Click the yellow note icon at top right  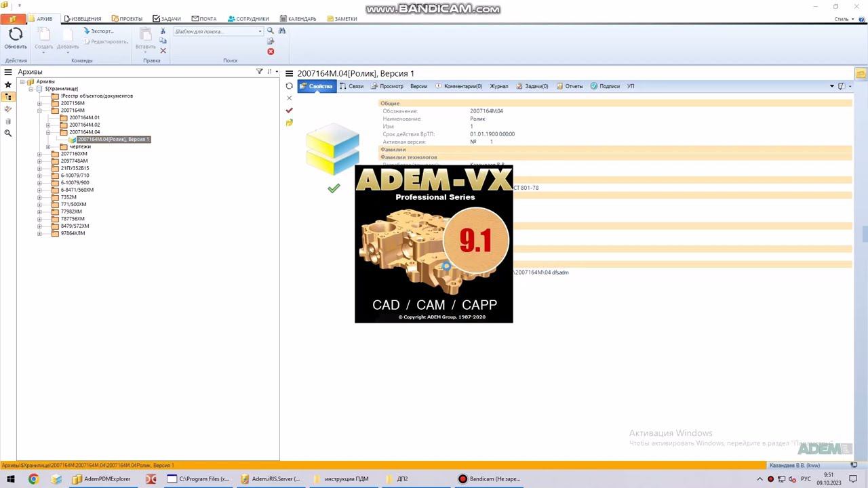pos(861,74)
